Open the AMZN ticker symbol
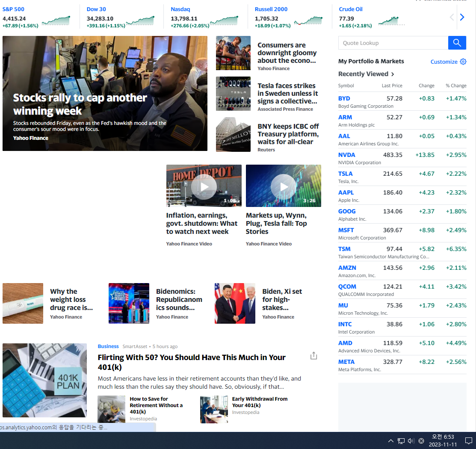The width and height of the screenshot is (476, 449). (347, 268)
